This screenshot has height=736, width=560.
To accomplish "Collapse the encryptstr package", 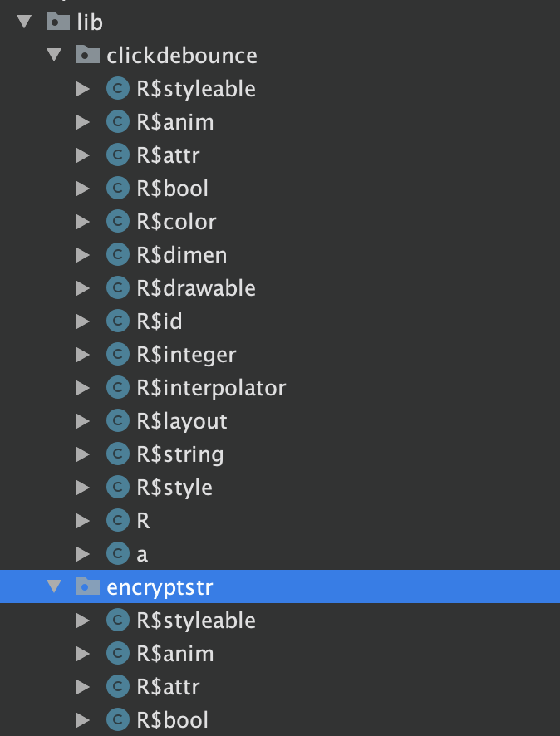I will pos(55,587).
